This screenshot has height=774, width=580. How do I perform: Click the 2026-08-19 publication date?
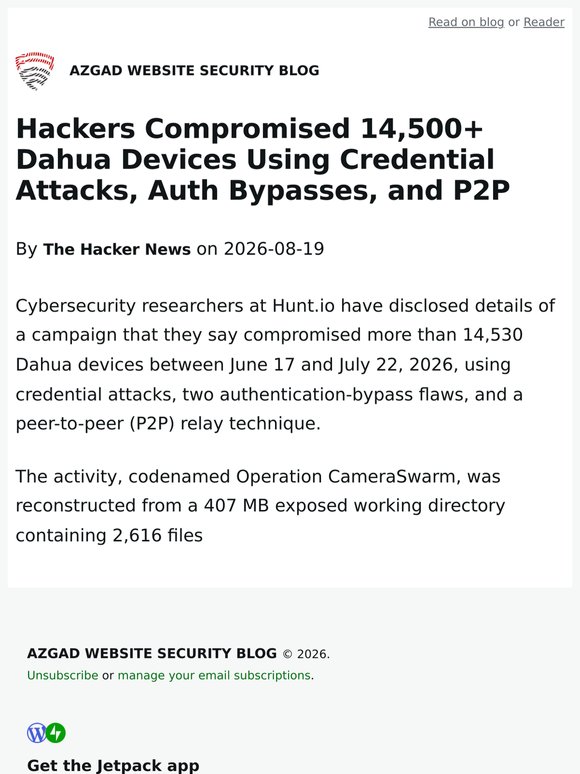[x=274, y=249]
